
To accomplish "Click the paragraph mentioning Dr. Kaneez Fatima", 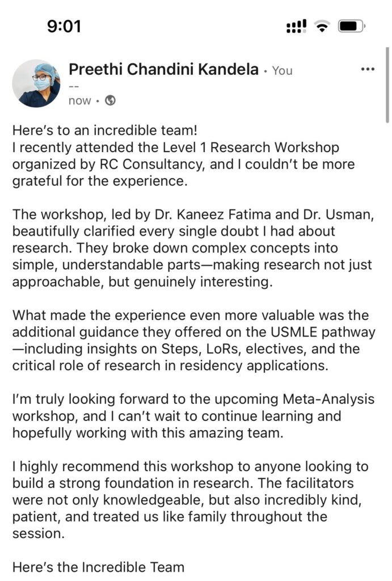I will pyautogui.click(x=193, y=248).
